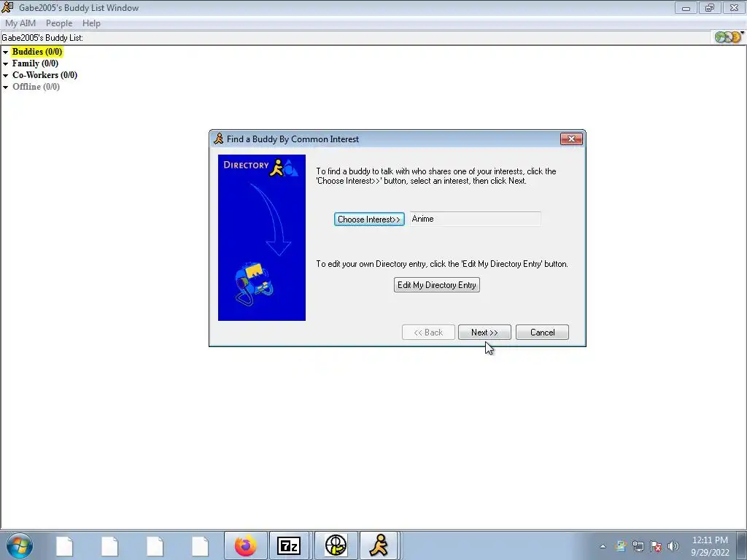
Task: Click the Choose Interest>> button
Action: (x=369, y=219)
